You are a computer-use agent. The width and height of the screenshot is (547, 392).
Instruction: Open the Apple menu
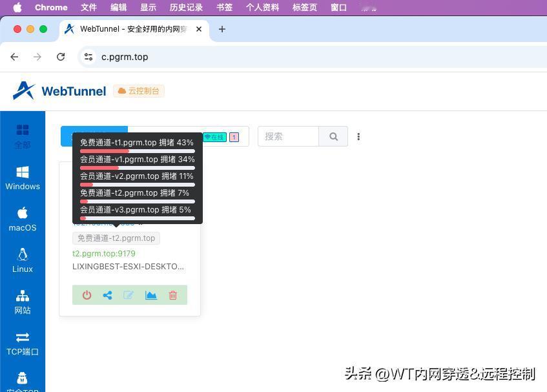click(x=17, y=7)
